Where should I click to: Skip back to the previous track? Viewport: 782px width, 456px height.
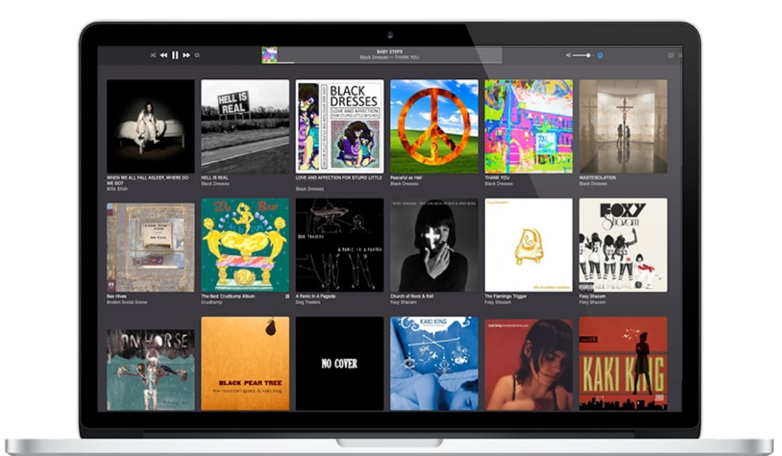pos(164,55)
